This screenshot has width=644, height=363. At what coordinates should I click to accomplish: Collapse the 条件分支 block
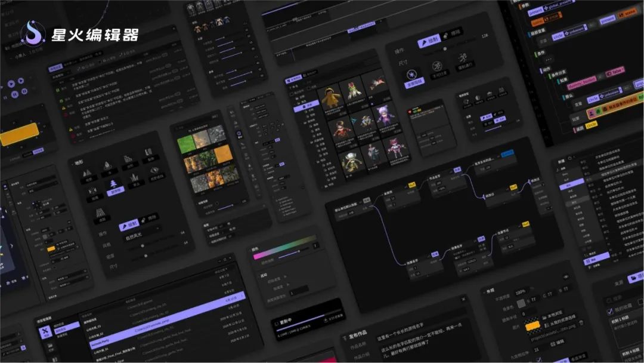point(550,77)
